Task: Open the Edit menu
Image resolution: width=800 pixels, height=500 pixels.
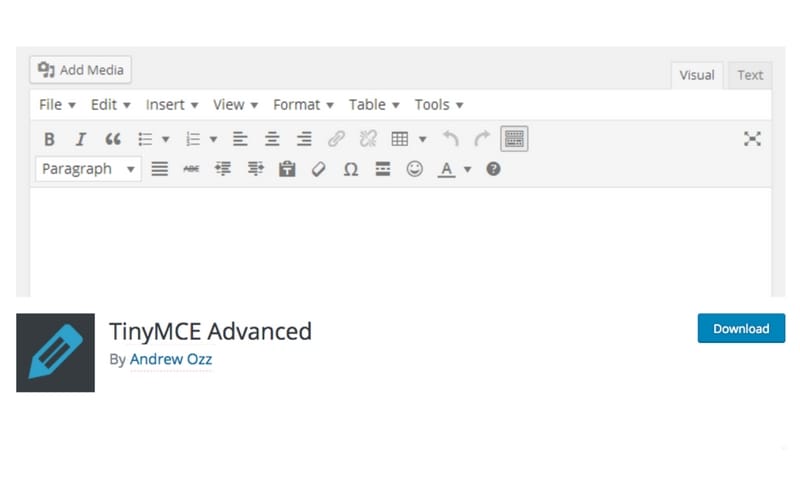Action: [x=111, y=105]
